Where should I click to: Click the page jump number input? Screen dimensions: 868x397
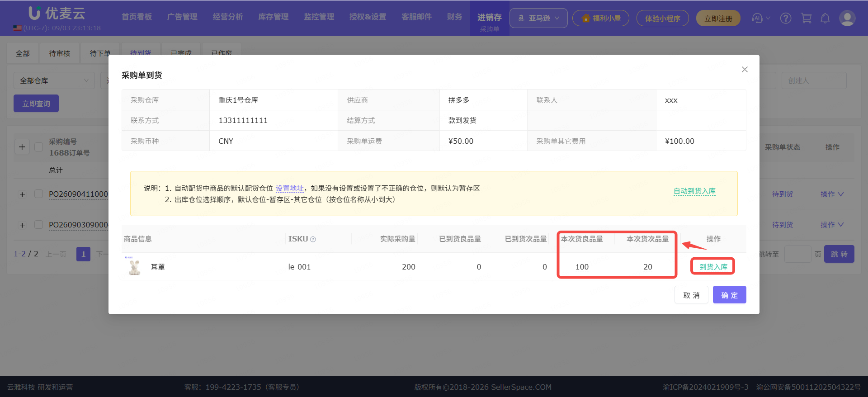(797, 254)
